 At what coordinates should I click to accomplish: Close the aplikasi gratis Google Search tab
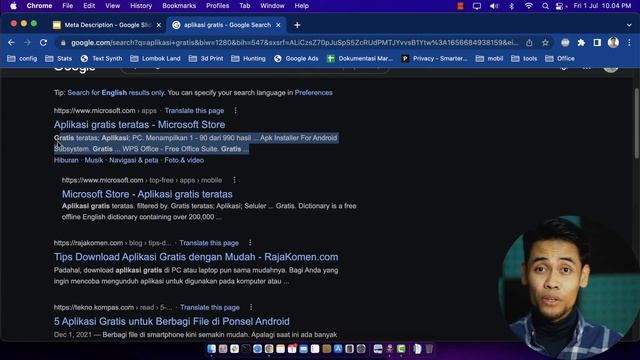point(278,25)
